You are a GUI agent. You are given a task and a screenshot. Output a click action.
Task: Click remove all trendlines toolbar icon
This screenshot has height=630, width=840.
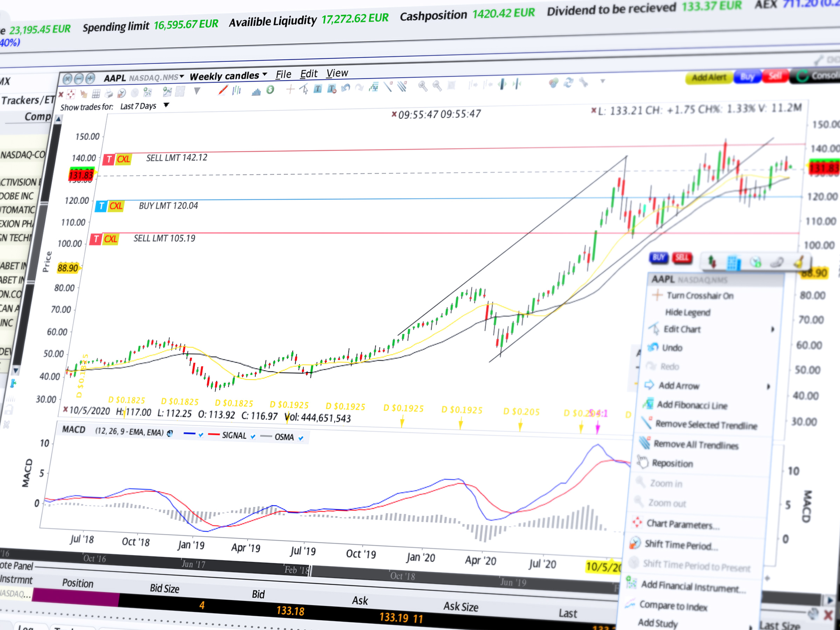(x=402, y=86)
